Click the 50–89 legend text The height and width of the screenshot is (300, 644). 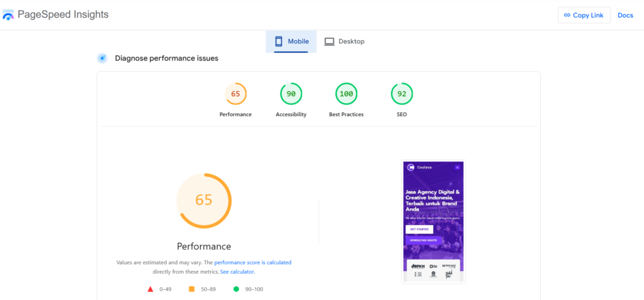(208, 289)
